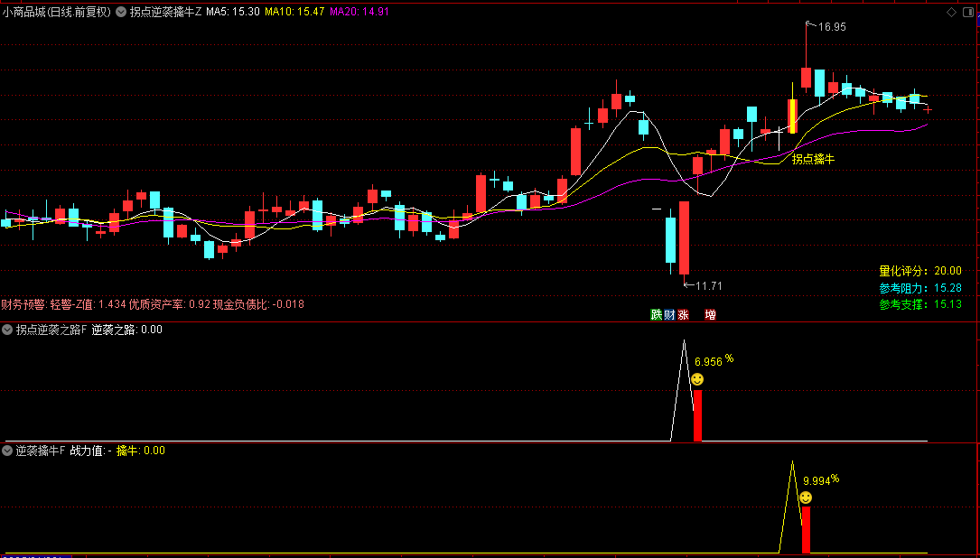The height and width of the screenshot is (558, 980).
Task: Expand the 逆袭擒牛F indicator panel menu
Action: [x=7, y=450]
